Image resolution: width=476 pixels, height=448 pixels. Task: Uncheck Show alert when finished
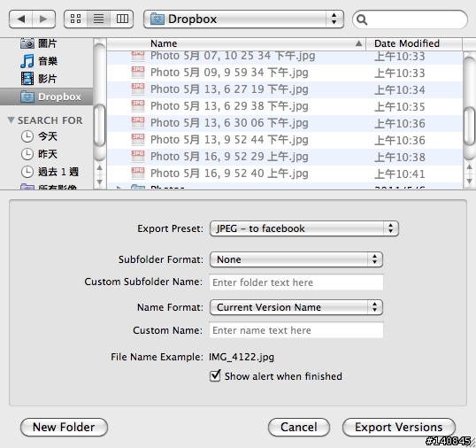[x=215, y=375]
